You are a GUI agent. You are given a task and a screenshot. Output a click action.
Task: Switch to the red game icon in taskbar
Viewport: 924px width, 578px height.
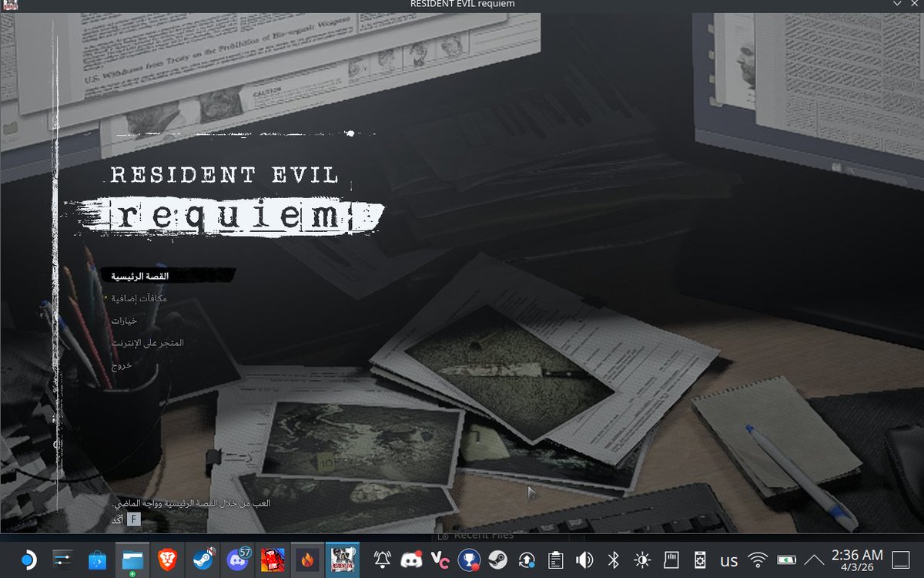click(x=273, y=559)
